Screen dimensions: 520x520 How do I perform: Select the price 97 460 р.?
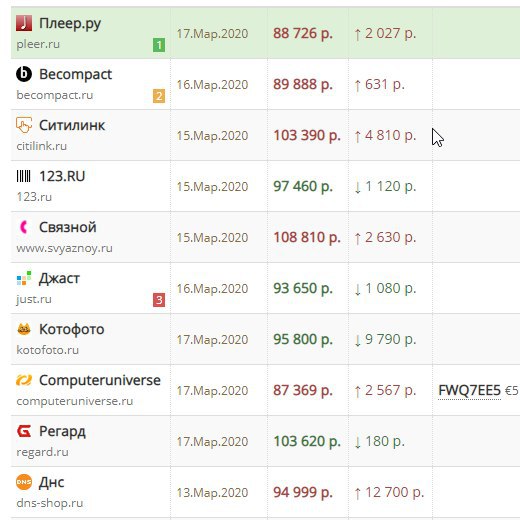[x=303, y=187]
